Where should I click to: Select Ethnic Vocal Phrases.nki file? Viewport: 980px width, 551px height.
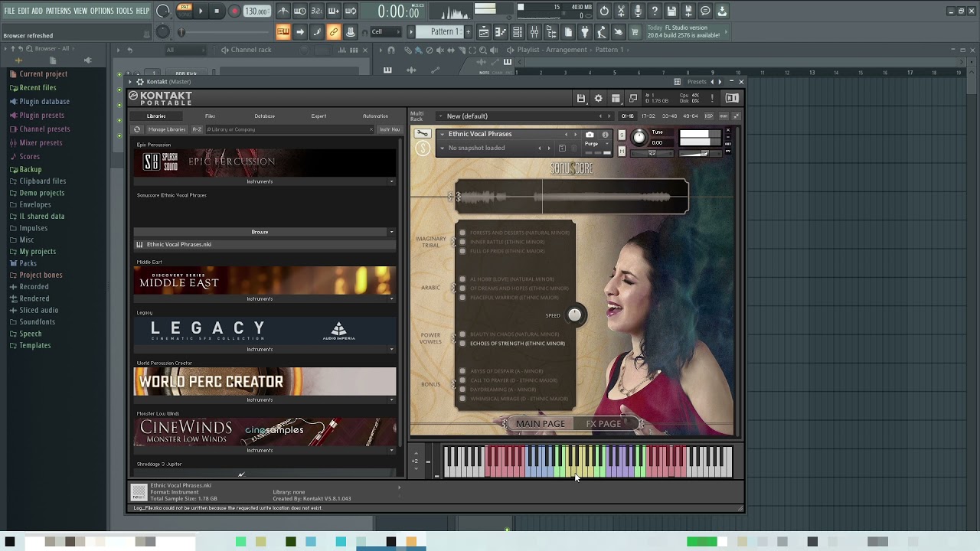click(265, 245)
